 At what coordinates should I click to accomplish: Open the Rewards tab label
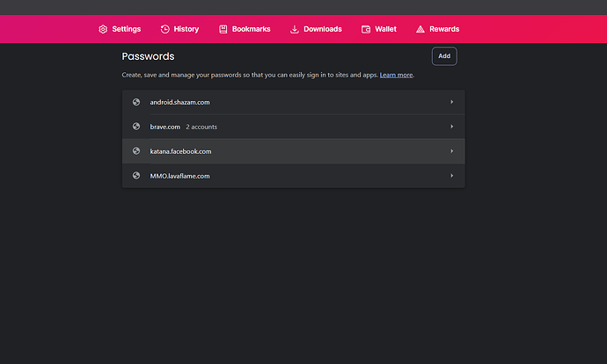click(444, 29)
